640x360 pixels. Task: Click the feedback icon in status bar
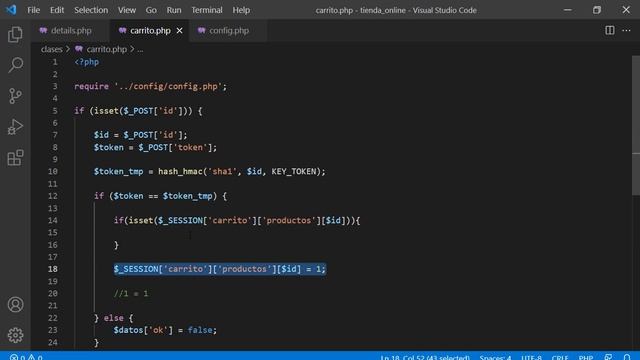pos(608,357)
